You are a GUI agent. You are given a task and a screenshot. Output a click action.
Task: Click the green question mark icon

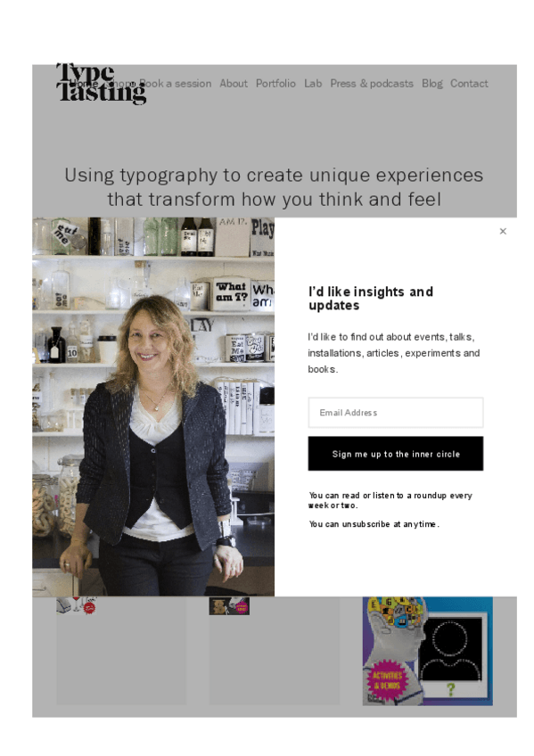pos(450,689)
